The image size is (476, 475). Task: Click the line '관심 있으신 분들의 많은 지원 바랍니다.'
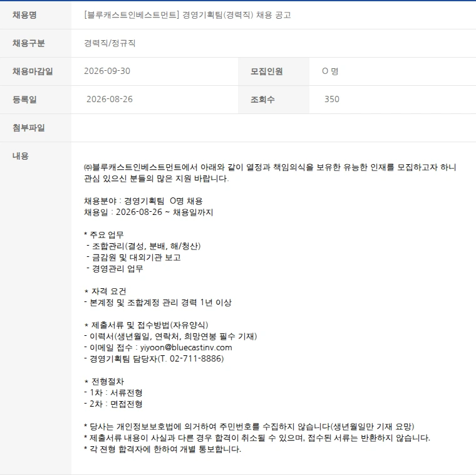point(157,179)
